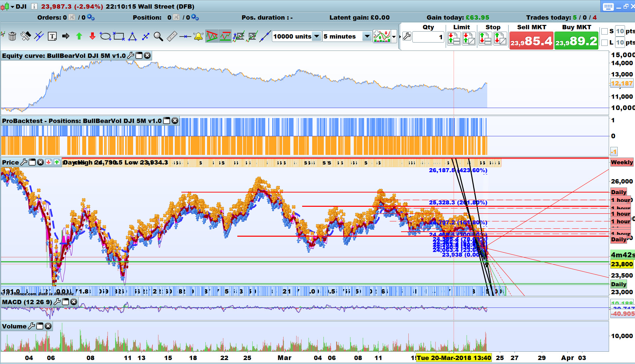The image size is (635, 364).
Task: Open Volume panel wrench settings
Action: point(32,326)
